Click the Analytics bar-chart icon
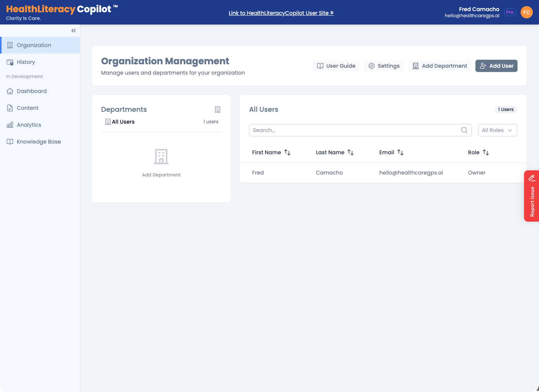 [10, 125]
